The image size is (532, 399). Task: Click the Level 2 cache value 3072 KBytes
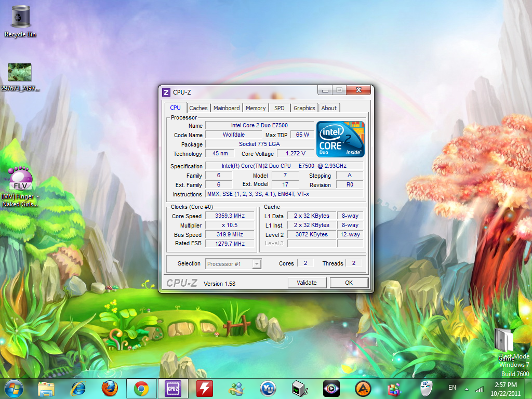pyautogui.click(x=312, y=234)
